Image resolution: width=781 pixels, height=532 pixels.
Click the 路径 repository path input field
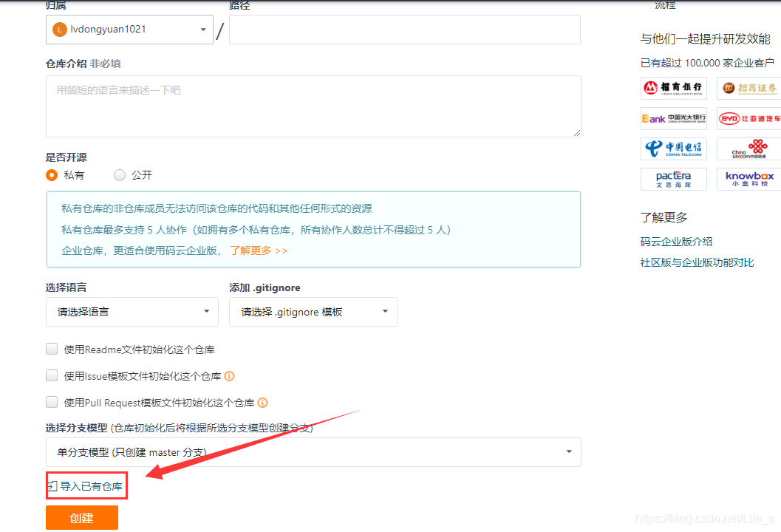[404, 30]
